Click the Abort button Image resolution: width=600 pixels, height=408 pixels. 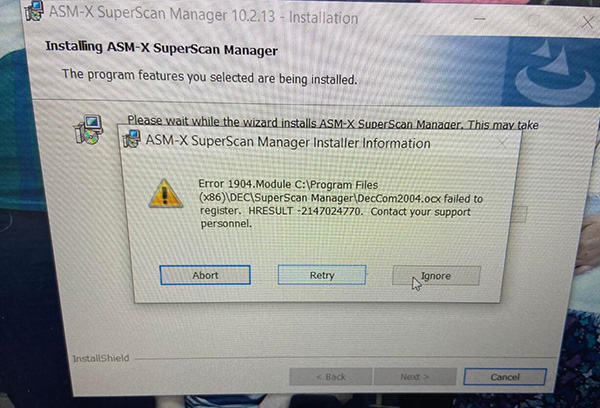click(x=205, y=275)
